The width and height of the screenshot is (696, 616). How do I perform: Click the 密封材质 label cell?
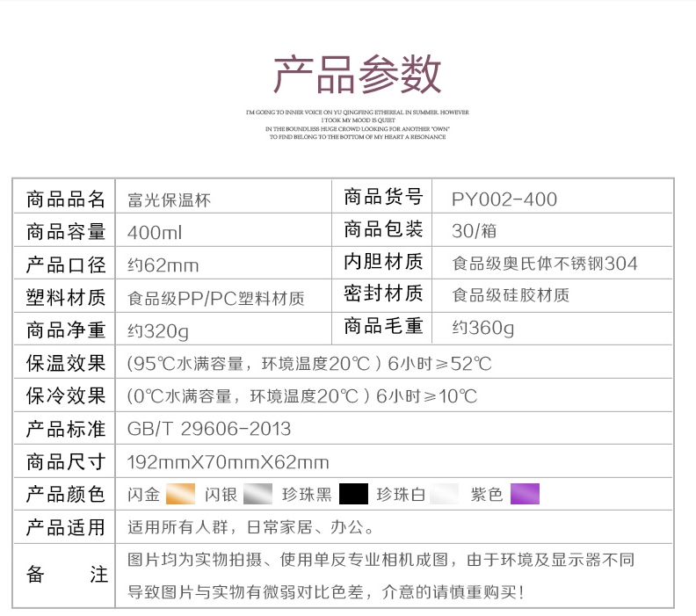point(382,294)
